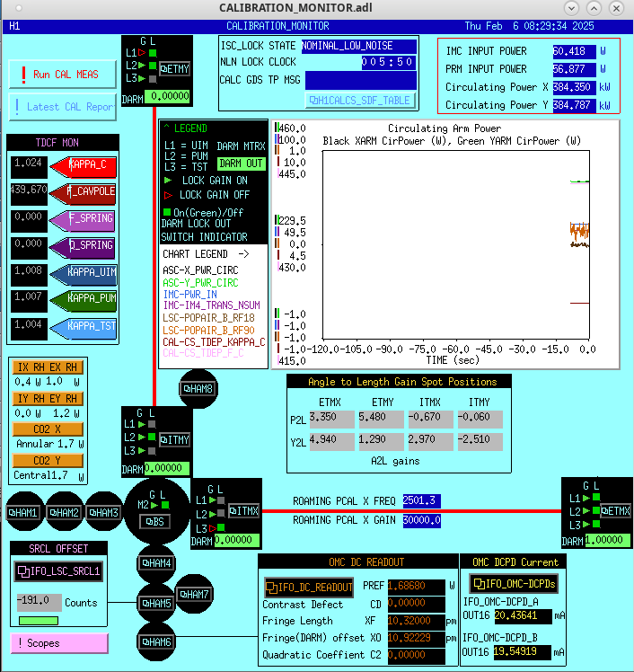Toggle BS M2 lock switch indicator

165,505
